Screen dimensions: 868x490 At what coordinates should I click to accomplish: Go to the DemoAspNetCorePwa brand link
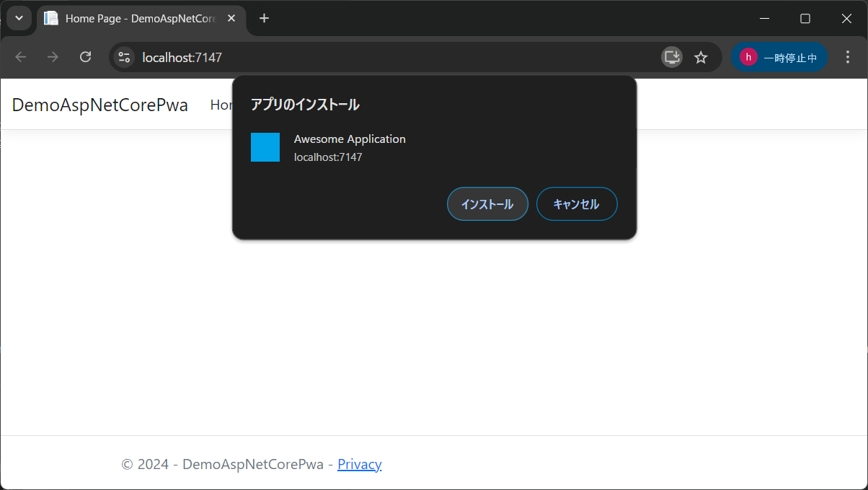[x=99, y=105]
